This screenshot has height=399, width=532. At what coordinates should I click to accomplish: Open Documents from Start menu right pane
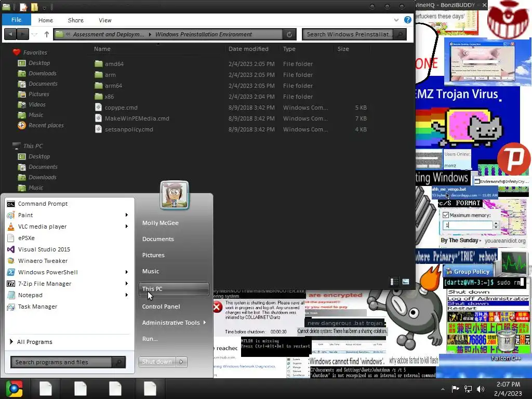158,239
